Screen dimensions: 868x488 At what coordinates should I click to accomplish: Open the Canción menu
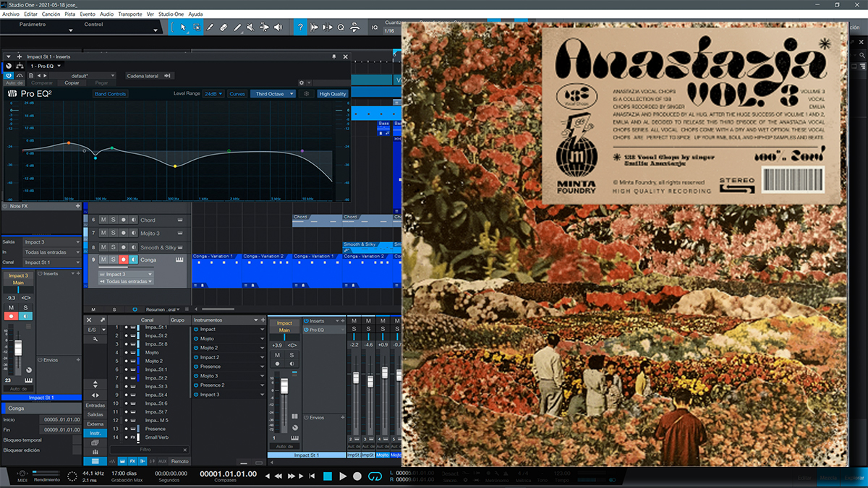point(51,14)
